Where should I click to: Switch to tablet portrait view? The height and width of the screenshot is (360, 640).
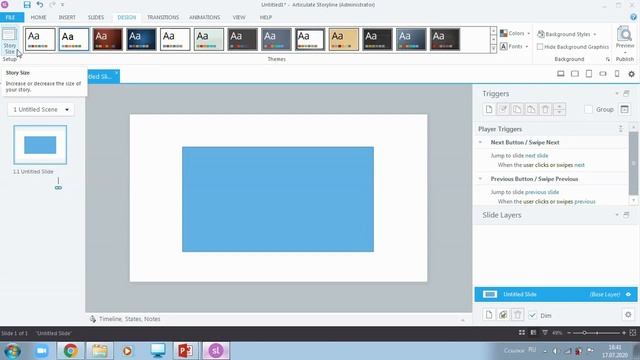[x=589, y=74]
